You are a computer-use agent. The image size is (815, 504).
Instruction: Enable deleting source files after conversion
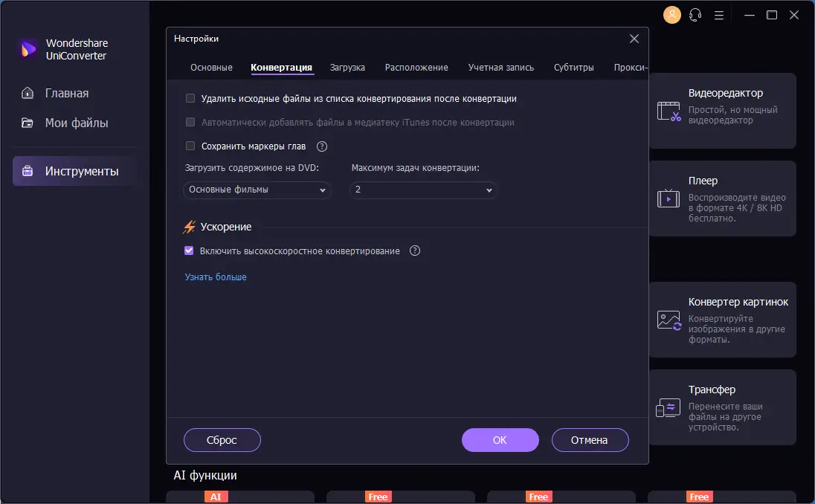tap(190, 98)
